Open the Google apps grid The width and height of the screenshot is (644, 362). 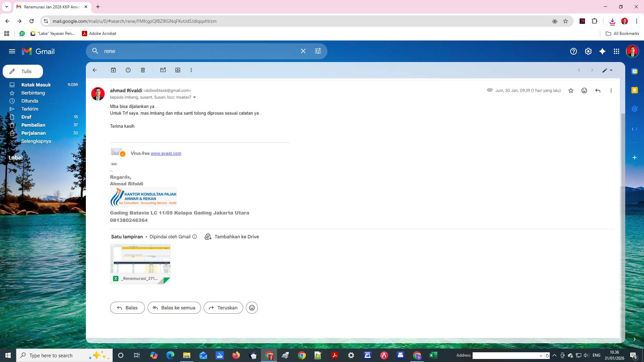616,51
